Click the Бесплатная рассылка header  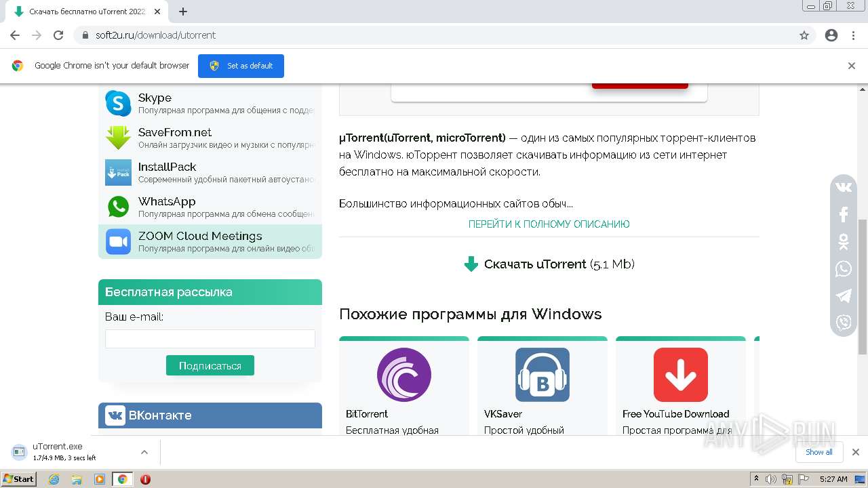coord(210,292)
